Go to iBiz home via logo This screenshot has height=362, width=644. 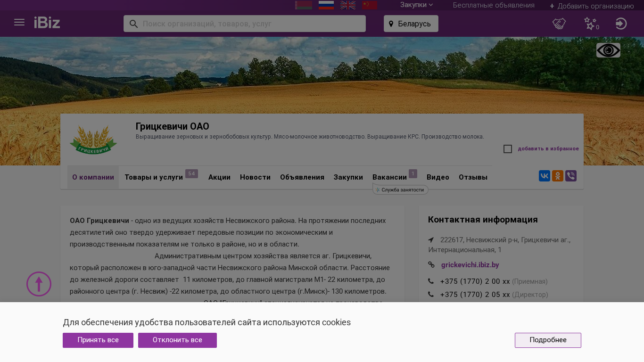(x=47, y=23)
